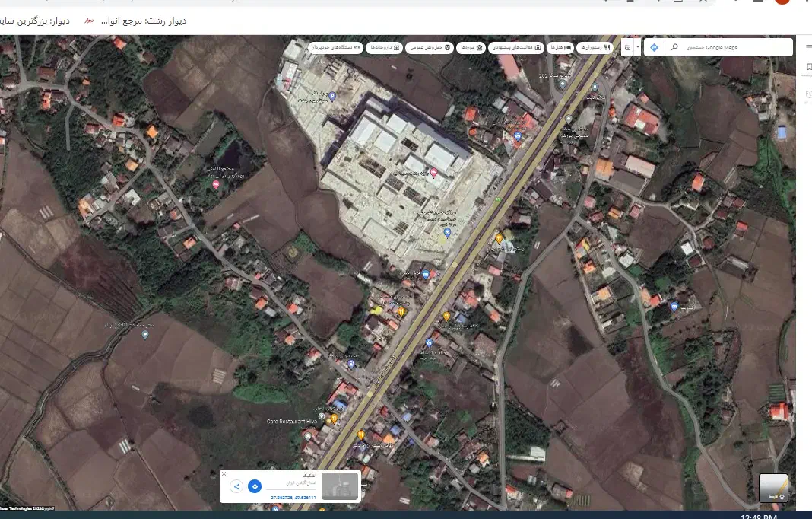
Task: Click the search magnifier icon
Action: [x=674, y=47]
